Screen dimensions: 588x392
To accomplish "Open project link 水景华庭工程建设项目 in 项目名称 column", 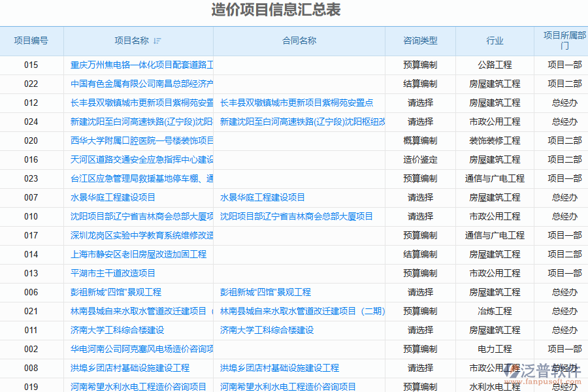I will [113, 197].
